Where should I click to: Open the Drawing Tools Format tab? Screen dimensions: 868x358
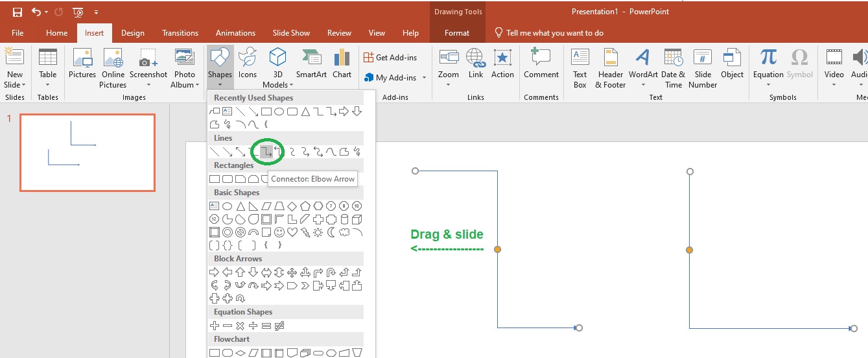(x=457, y=33)
